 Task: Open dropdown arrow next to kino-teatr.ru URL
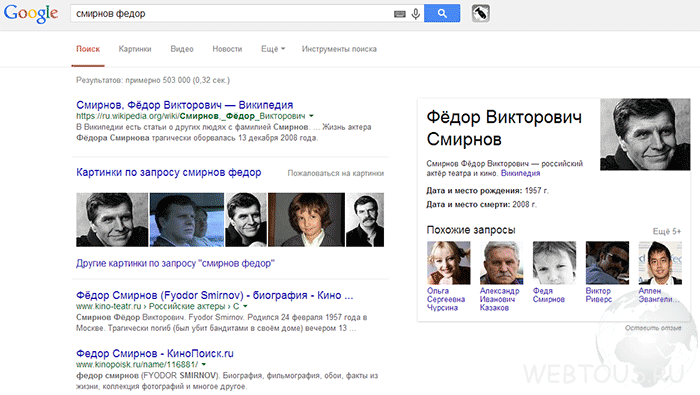click(245, 307)
